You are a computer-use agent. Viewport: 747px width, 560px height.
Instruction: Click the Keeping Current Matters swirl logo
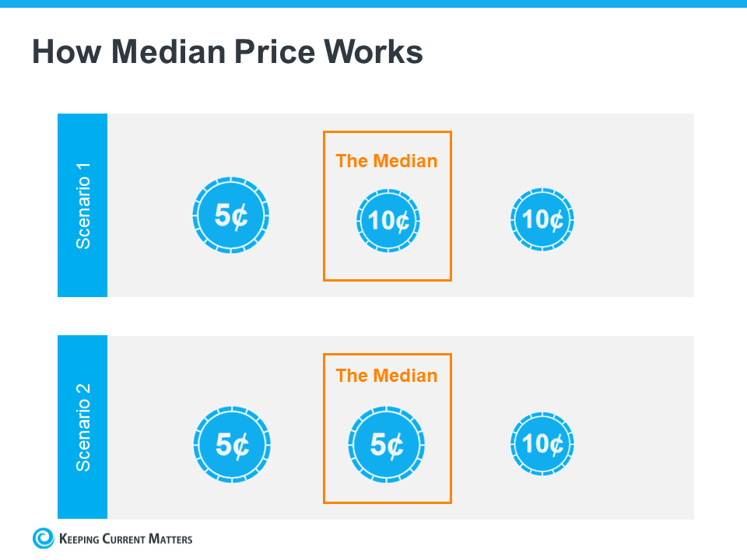click(x=44, y=538)
